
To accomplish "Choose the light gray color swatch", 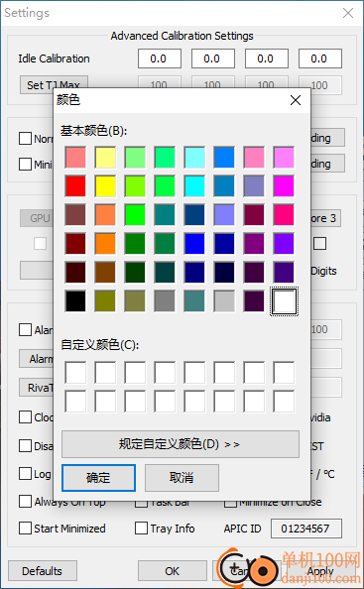I will (x=224, y=300).
